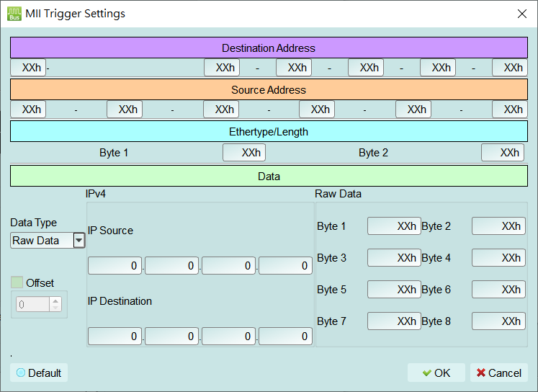Viewport: 538px width, 392px height.
Task: Select the Ethertype/Length header bar
Action: [269, 131]
